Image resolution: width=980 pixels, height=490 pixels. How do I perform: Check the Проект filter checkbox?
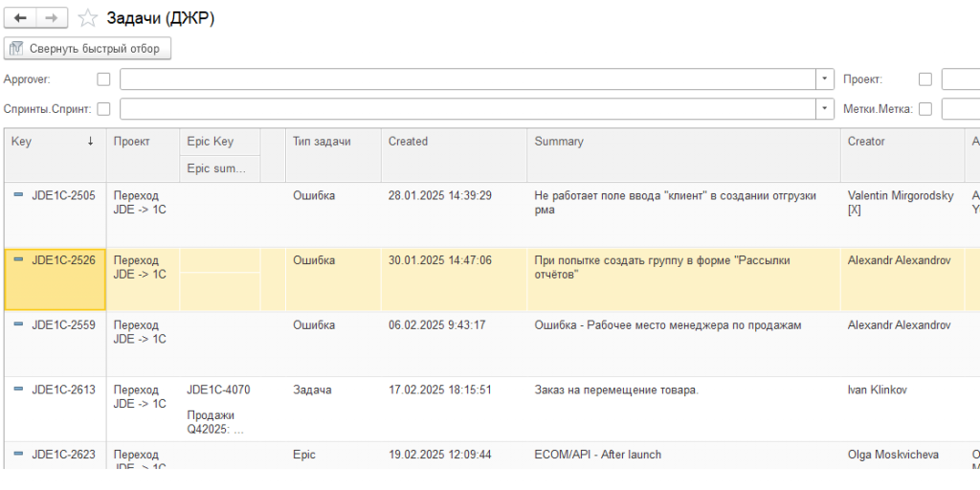point(924,79)
